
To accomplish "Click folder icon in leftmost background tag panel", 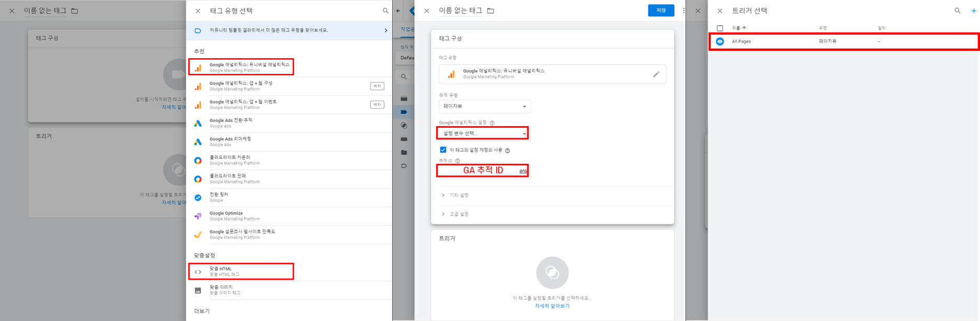I will coord(75,10).
